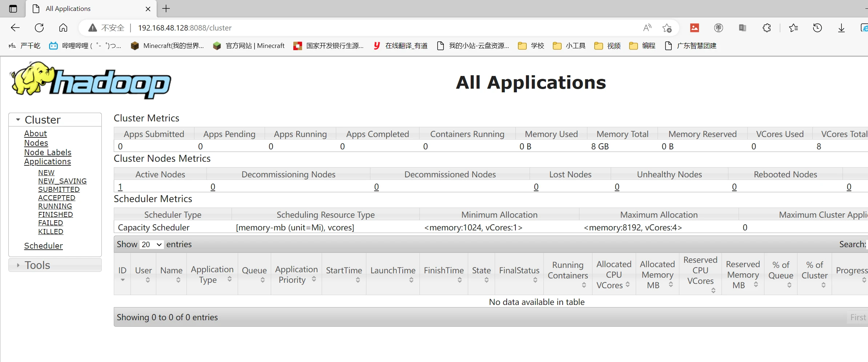Click the browser refresh icon
The height and width of the screenshot is (362, 868).
(x=39, y=28)
